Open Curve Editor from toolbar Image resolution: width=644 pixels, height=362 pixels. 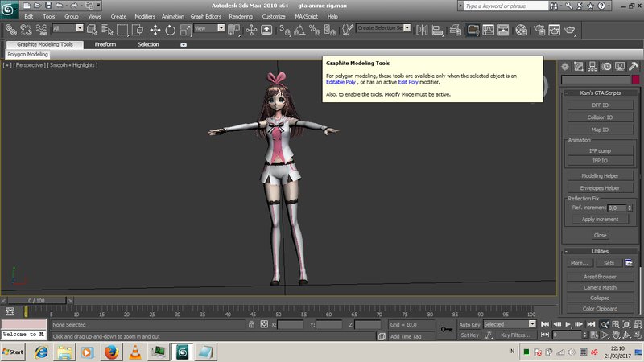pos(489,30)
